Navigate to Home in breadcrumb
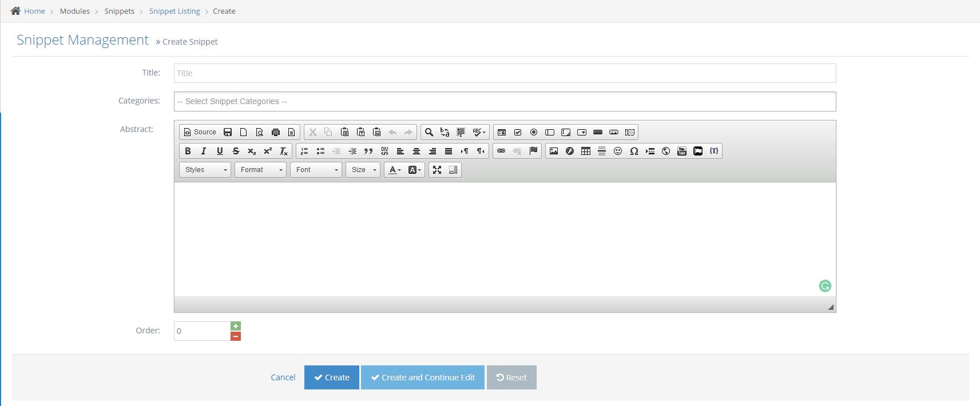 pos(34,11)
